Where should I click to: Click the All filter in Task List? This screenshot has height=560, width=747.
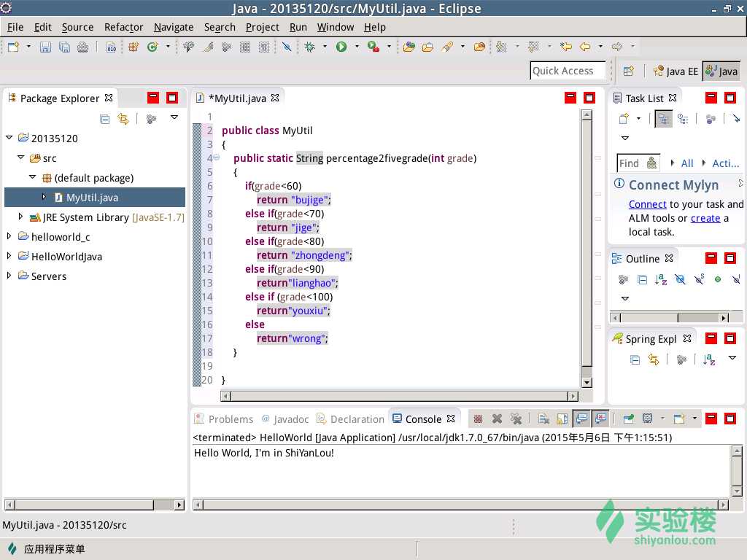pos(687,163)
